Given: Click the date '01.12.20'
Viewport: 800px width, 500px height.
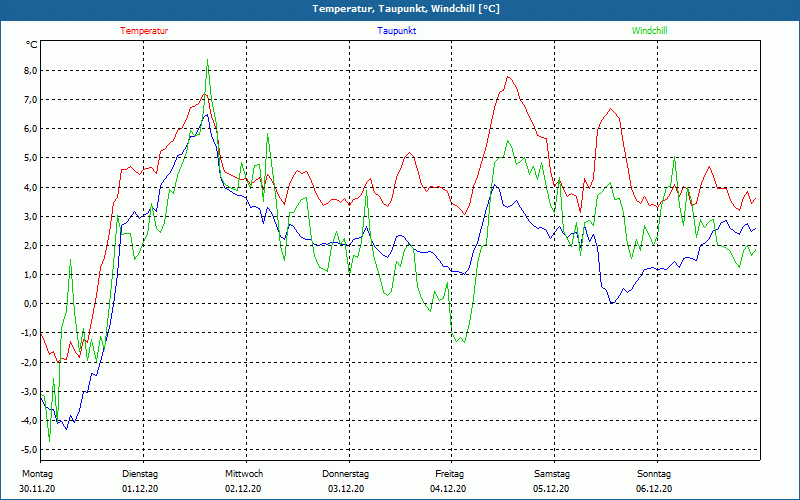Looking at the screenshot, I should [140, 489].
